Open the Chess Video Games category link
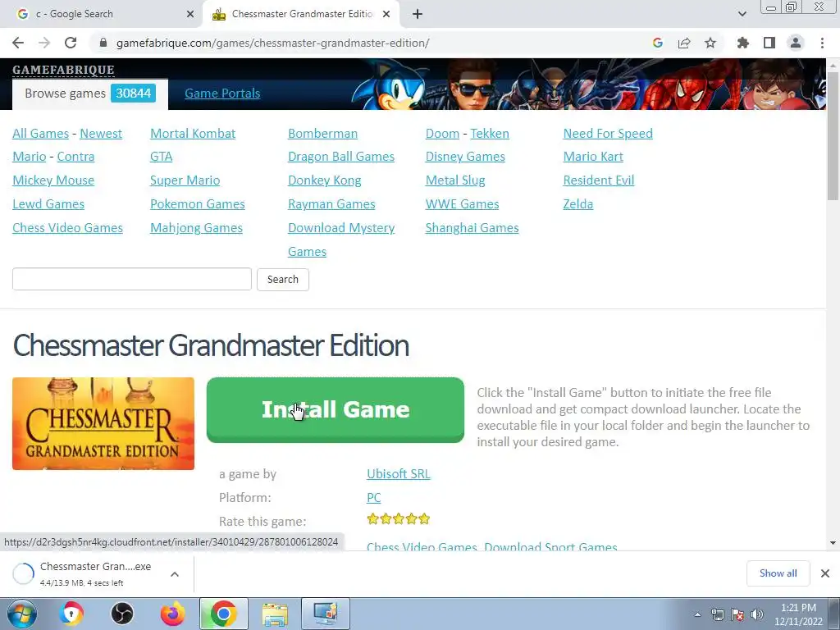Image resolution: width=840 pixels, height=630 pixels. click(67, 228)
